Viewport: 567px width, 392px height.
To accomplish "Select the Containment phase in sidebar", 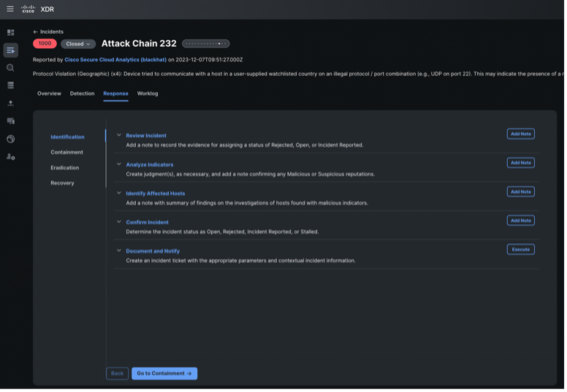I will (x=66, y=153).
